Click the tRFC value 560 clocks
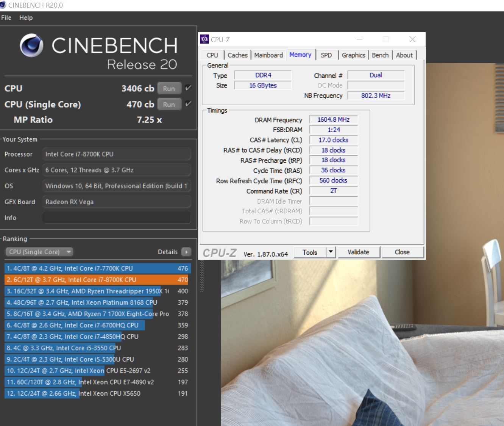Viewport: 504px width, 426px height. tap(334, 180)
